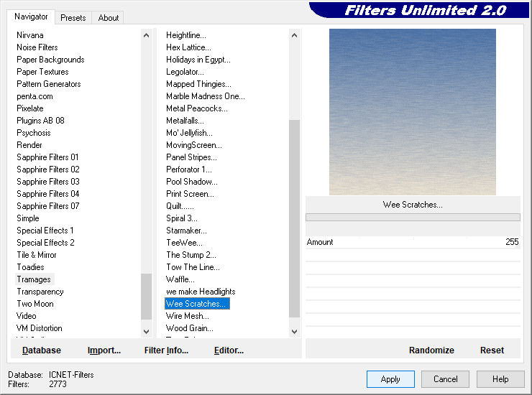532x395 pixels.
Task: Select Sapphire Filters 03 category
Action: tap(48, 182)
